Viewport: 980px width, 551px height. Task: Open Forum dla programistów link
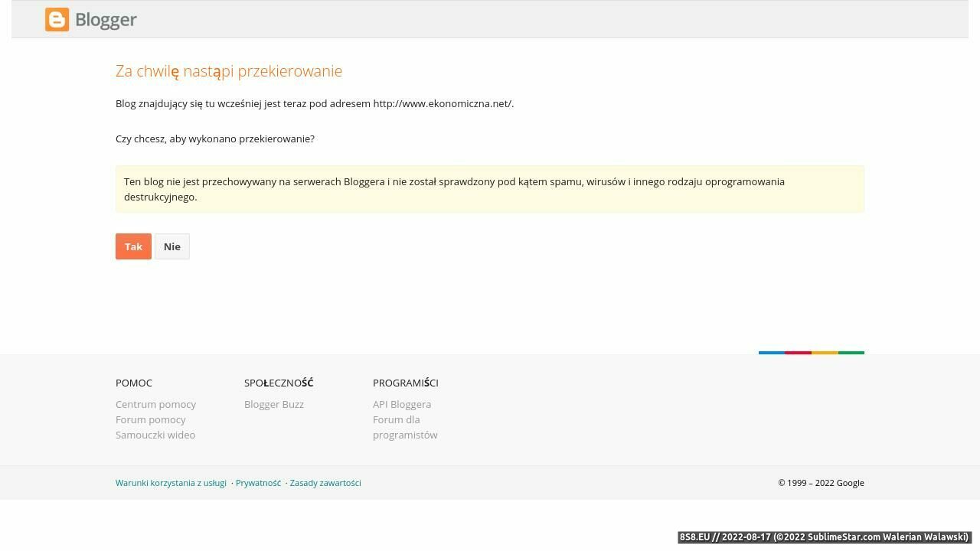pos(405,427)
